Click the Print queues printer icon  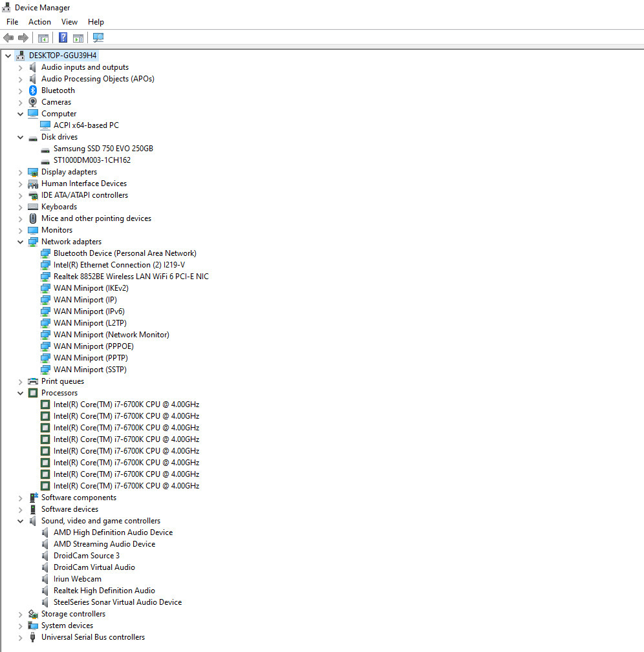click(33, 381)
